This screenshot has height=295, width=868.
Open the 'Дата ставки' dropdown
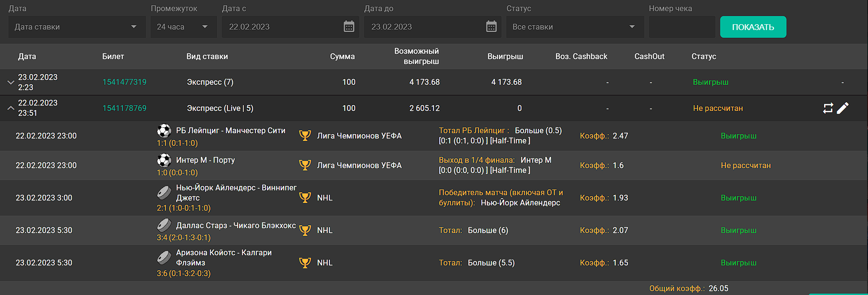(76, 27)
